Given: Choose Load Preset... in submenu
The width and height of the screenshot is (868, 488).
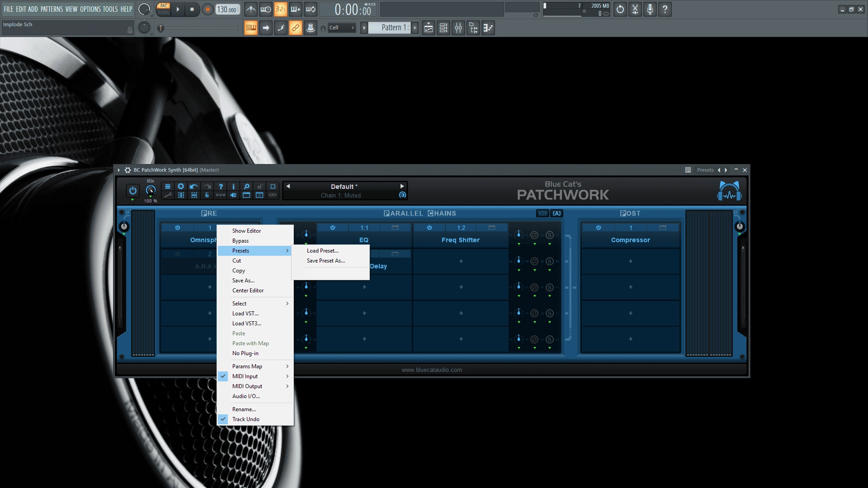Looking at the screenshot, I should 331,251.
